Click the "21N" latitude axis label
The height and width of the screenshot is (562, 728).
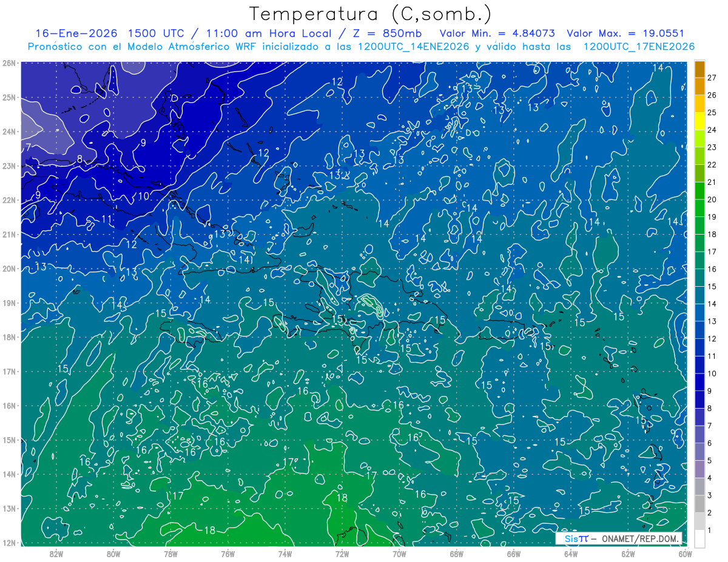[9, 234]
